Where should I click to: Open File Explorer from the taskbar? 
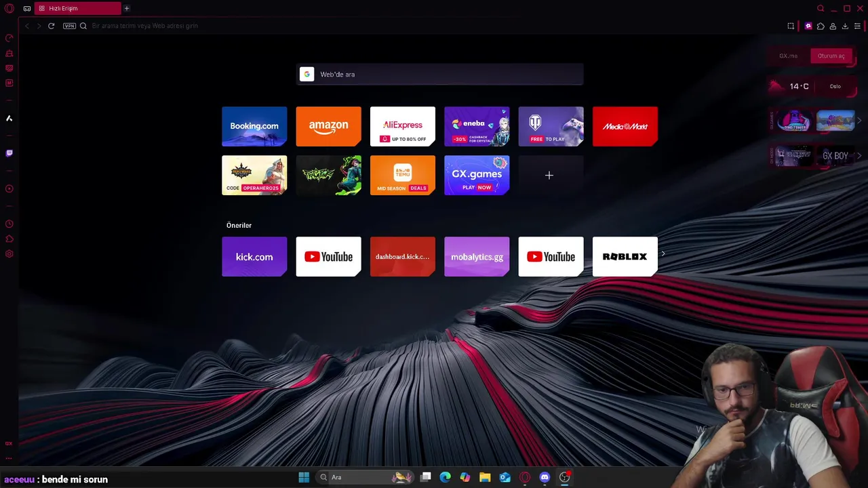pos(485,477)
